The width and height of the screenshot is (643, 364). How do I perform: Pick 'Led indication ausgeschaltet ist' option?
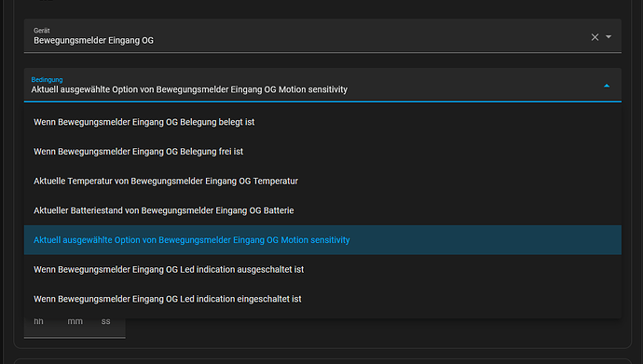(322, 269)
